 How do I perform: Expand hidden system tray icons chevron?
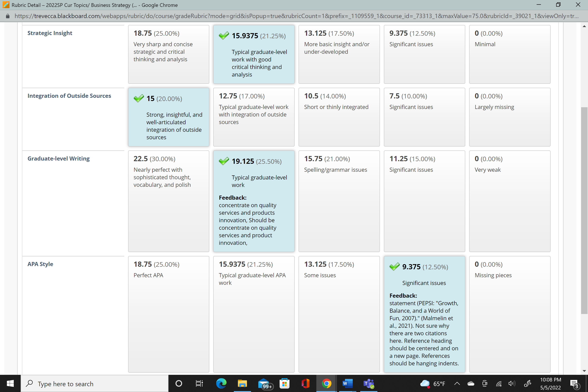pyautogui.click(x=457, y=383)
